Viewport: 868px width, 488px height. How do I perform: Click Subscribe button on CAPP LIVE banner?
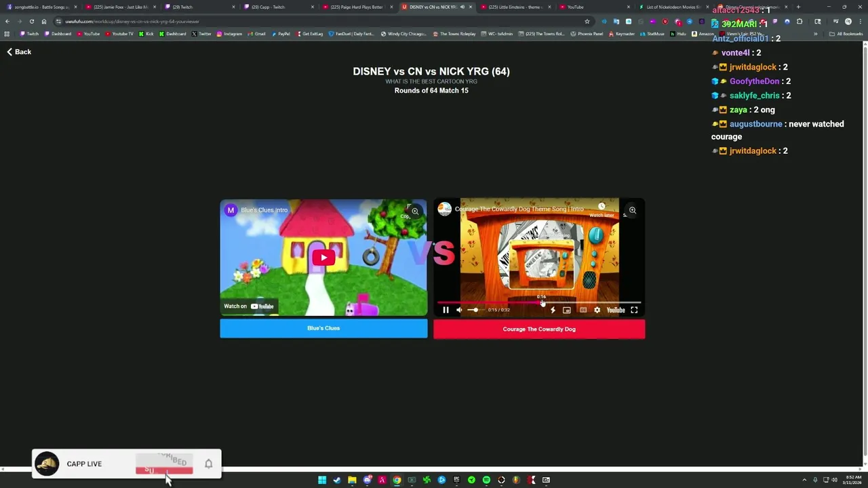[x=164, y=464]
